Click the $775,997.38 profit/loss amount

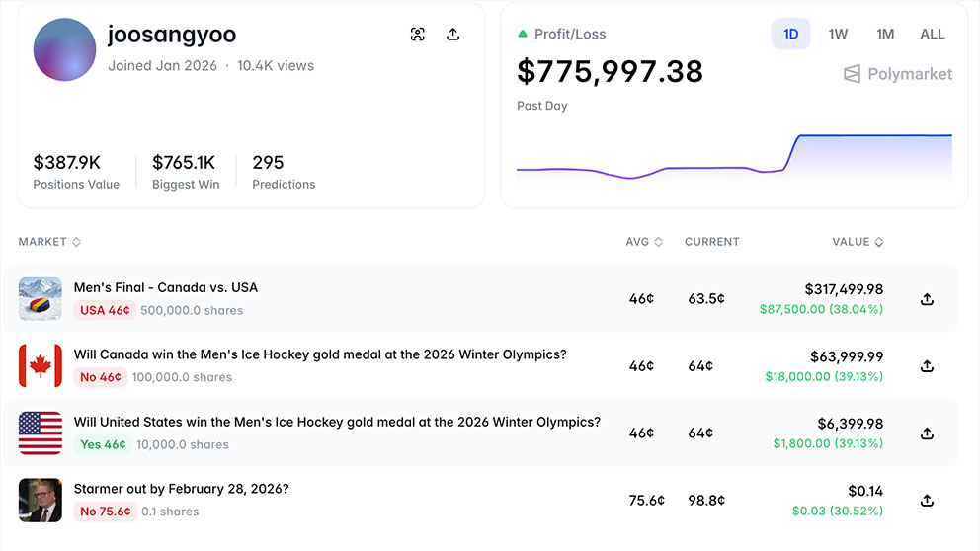[x=610, y=72]
